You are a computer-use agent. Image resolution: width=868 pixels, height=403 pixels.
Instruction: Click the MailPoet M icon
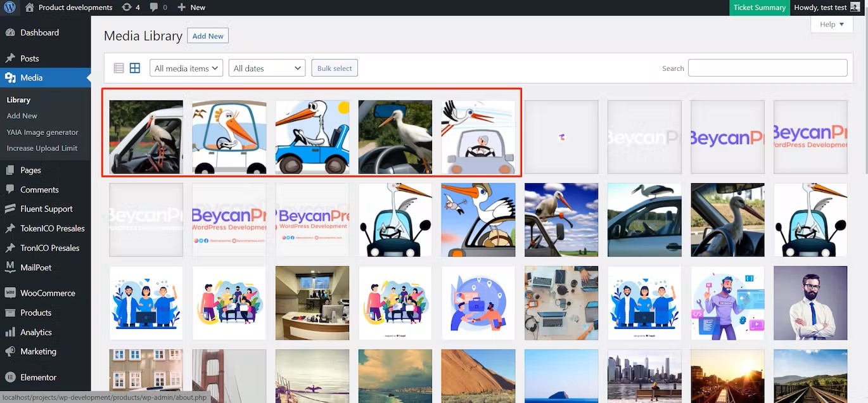tap(10, 267)
